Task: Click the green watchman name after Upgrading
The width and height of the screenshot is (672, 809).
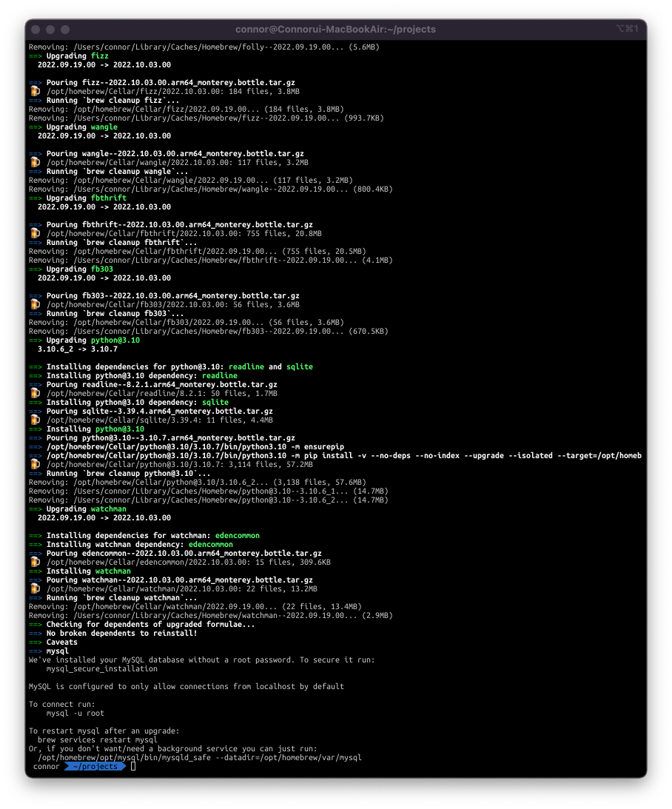Action: (109, 508)
